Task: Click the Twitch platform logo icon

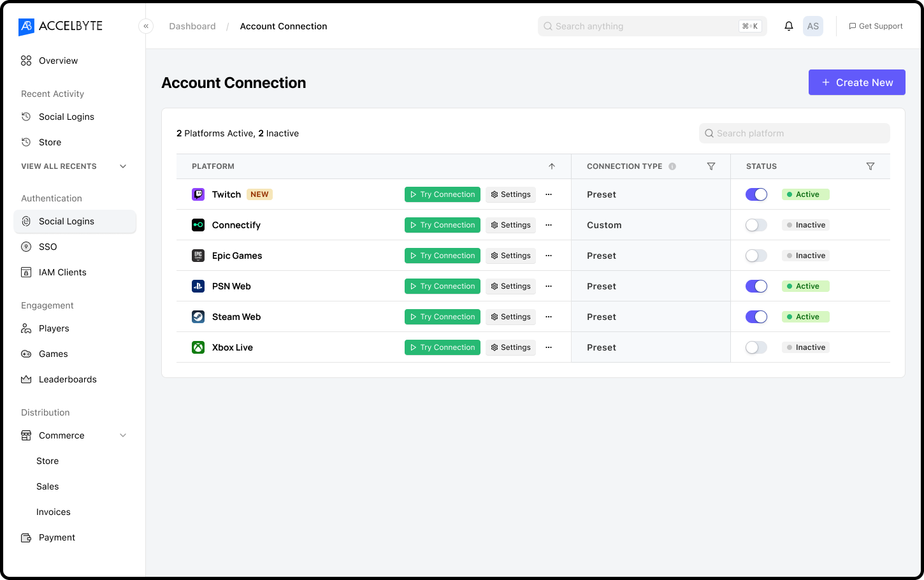Action: coord(198,194)
